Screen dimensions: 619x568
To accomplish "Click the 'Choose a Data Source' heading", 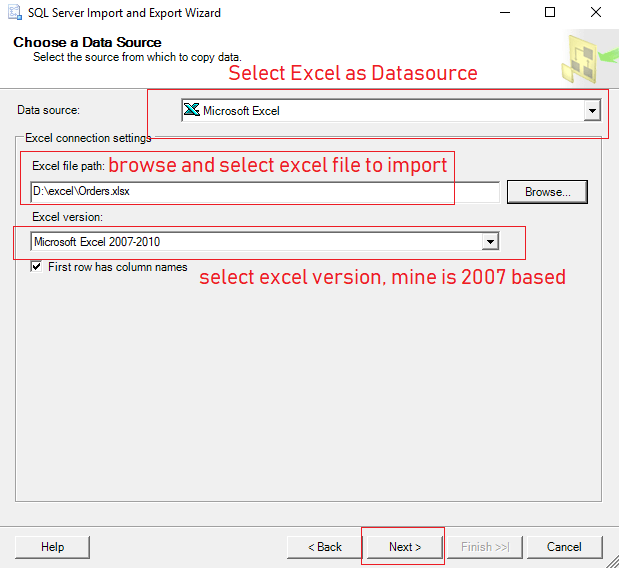I will pos(87,42).
